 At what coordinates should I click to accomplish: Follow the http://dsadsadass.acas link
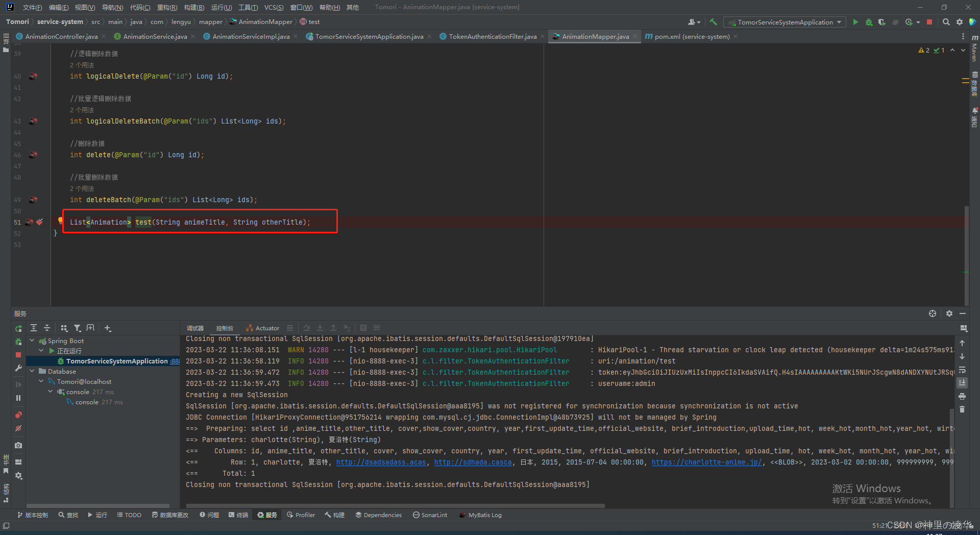(x=381, y=462)
